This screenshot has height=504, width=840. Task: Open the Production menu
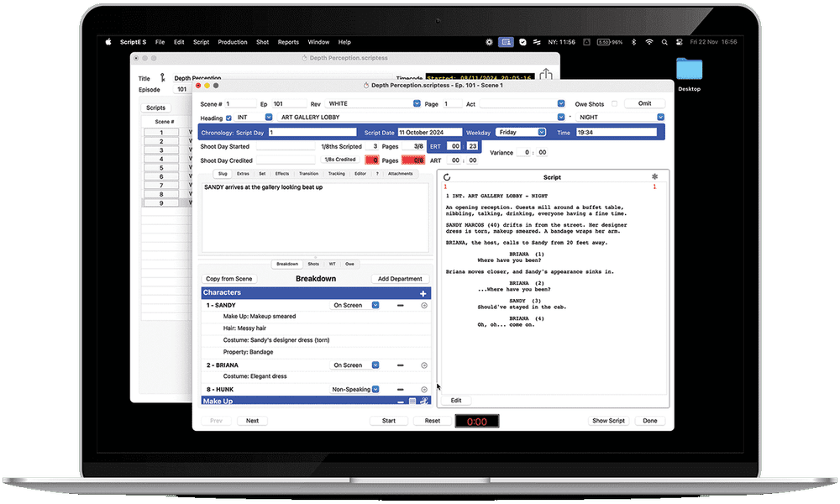232,41
